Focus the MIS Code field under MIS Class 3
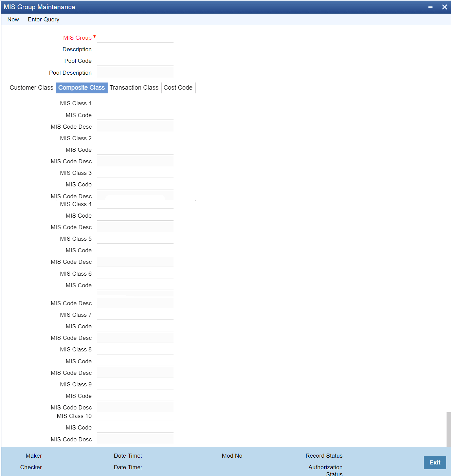Viewport: 453px width, 476px height. [135, 184]
